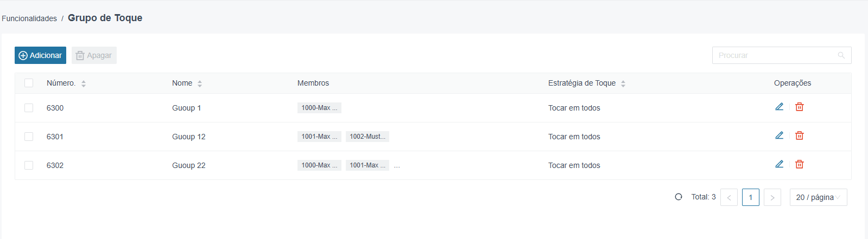Delete ring group 6301 using trash icon
Image resolution: width=868 pixels, height=239 pixels.
tap(800, 135)
